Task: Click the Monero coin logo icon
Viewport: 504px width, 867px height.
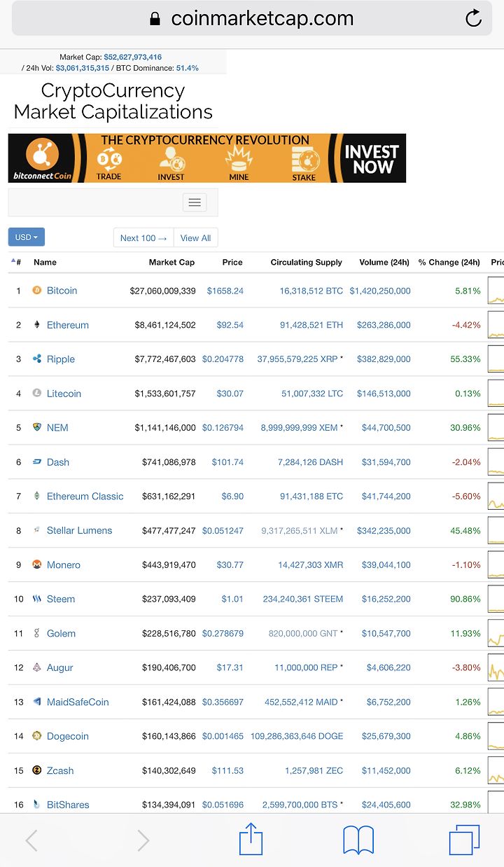Action: pyautogui.click(x=37, y=564)
